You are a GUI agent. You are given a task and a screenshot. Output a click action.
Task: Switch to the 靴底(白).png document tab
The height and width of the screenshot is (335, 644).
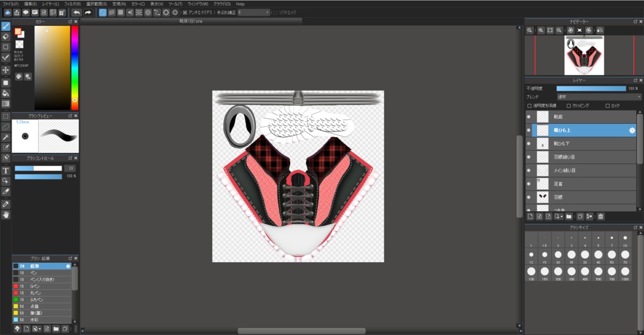191,21
